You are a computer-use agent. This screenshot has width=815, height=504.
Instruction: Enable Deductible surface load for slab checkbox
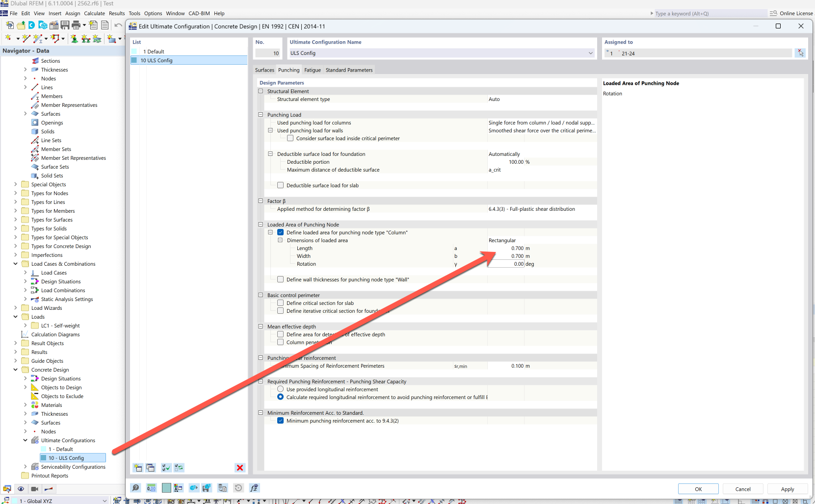tap(281, 185)
